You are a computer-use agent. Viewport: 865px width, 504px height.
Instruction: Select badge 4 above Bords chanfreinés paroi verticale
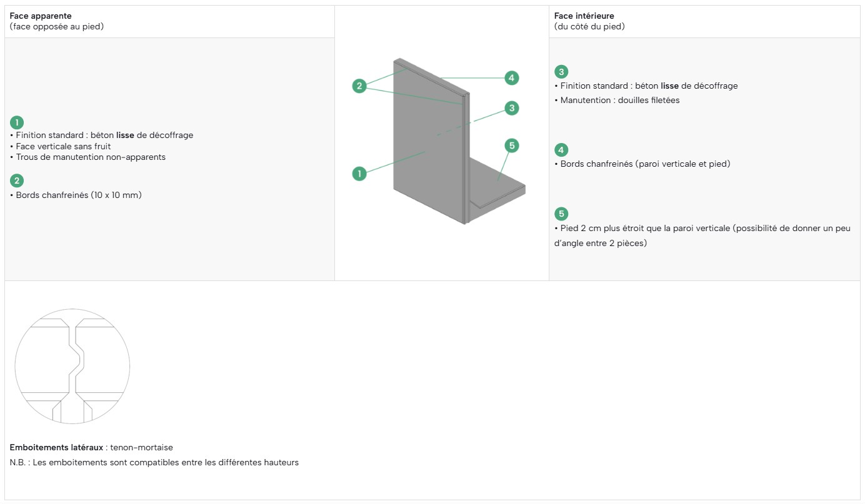pyautogui.click(x=561, y=150)
